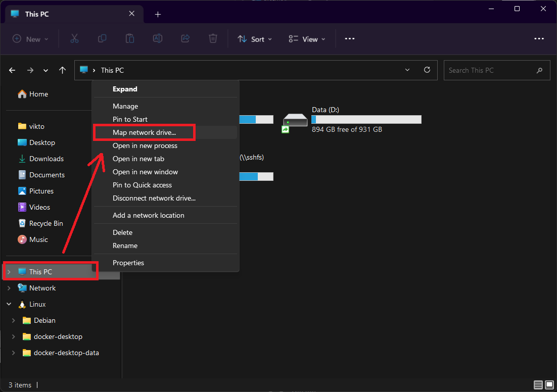Expand address bar history dropdown
The image size is (557, 392).
[407, 70]
